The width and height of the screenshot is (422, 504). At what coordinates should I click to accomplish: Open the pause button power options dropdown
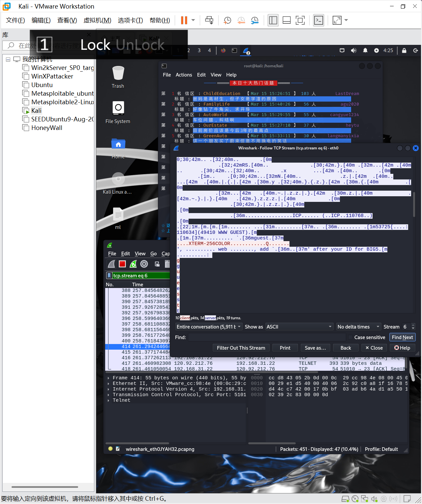point(193,20)
